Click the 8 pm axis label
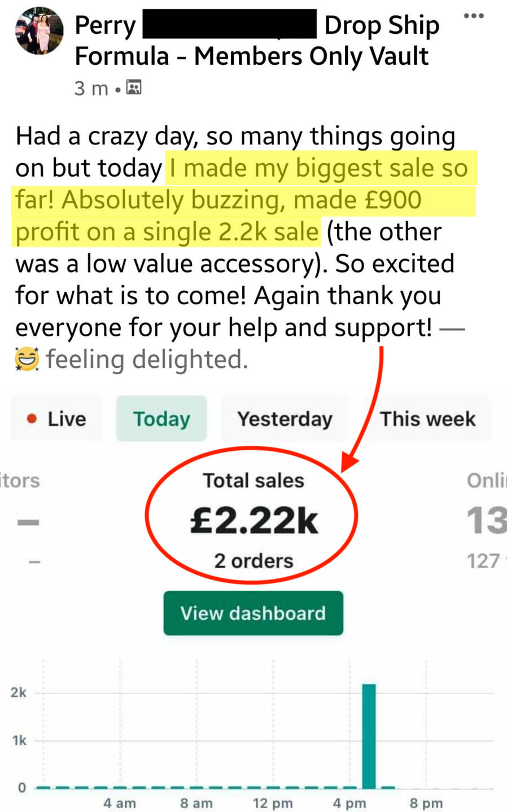The height and width of the screenshot is (812, 507). 426,803
